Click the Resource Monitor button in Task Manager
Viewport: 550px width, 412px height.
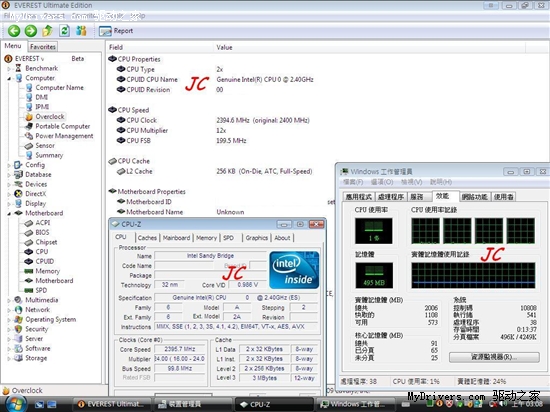tap(494, 357)
